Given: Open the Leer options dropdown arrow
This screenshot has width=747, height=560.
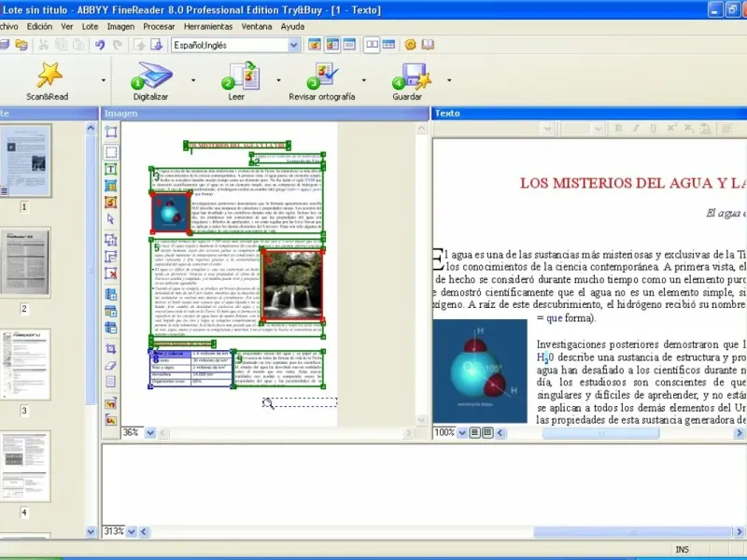Looking at the screenshot, I should (278, 80).
